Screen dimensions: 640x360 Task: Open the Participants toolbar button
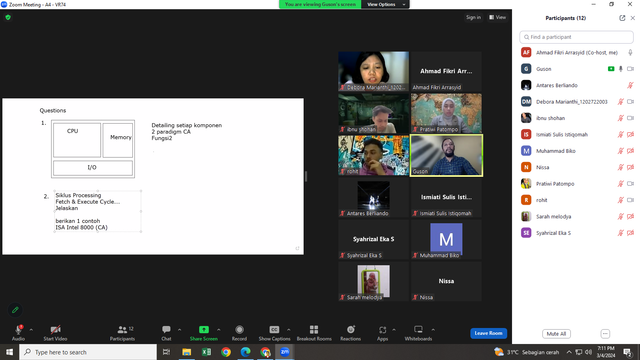tap(122, 333)
